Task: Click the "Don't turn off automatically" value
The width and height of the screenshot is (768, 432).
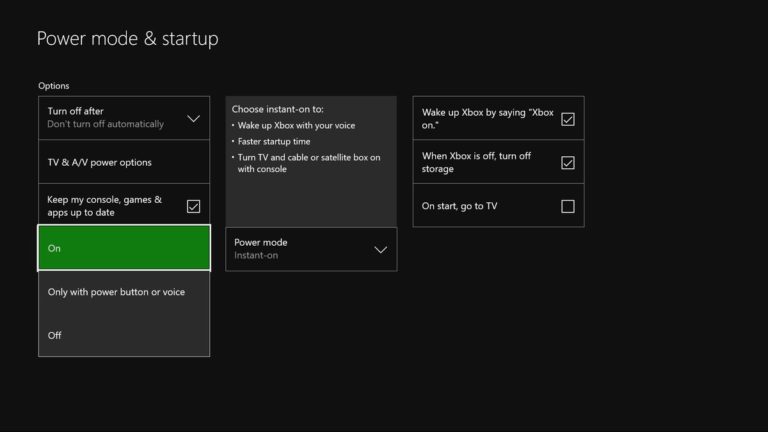Action: coord(106,125)
